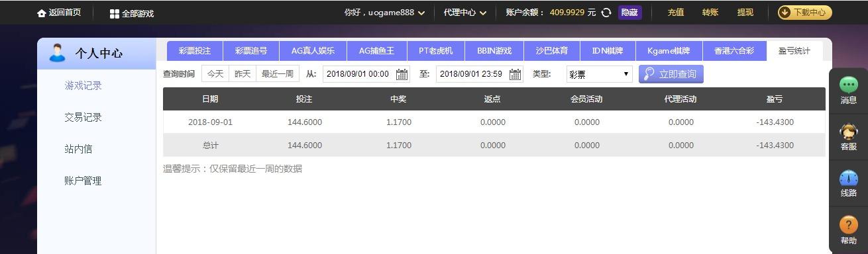Click the end date field 2018/09/01 23:59
Image resolution: width=868 pixels, height=254 pixels.
click(x=480, y=74)
